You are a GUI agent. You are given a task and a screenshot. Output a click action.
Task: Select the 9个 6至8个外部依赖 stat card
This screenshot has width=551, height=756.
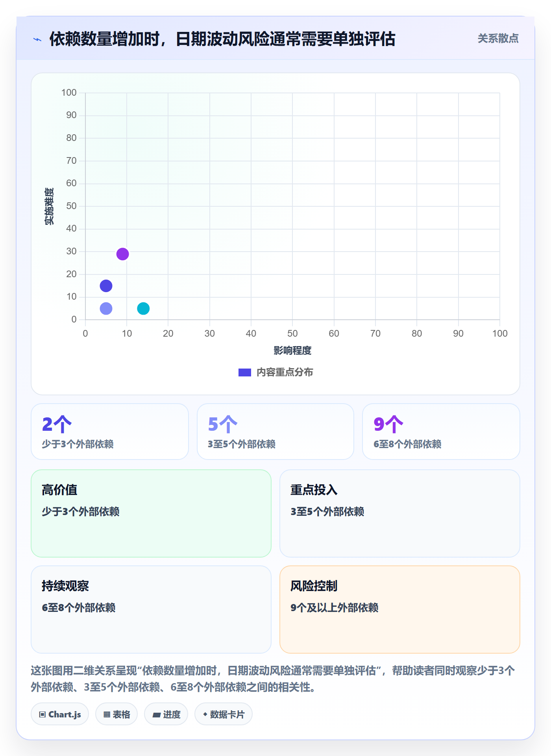point(441,432)
